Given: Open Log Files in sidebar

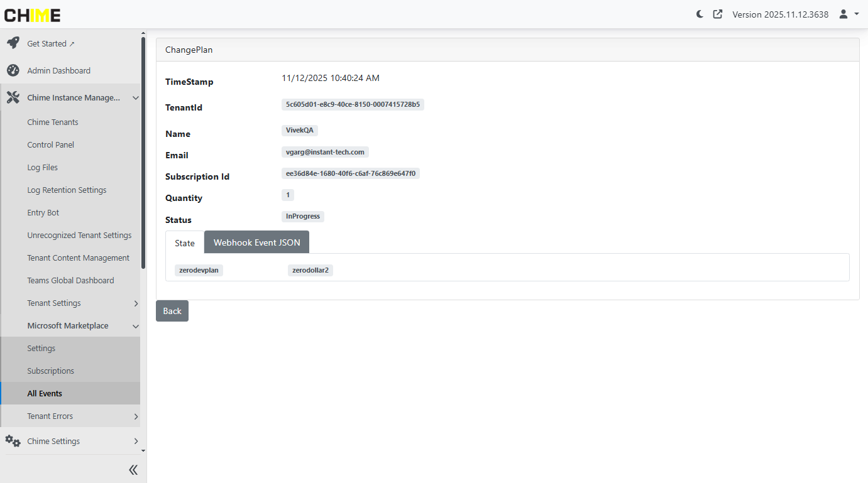Looking at the screenshot, I should 42,167.
